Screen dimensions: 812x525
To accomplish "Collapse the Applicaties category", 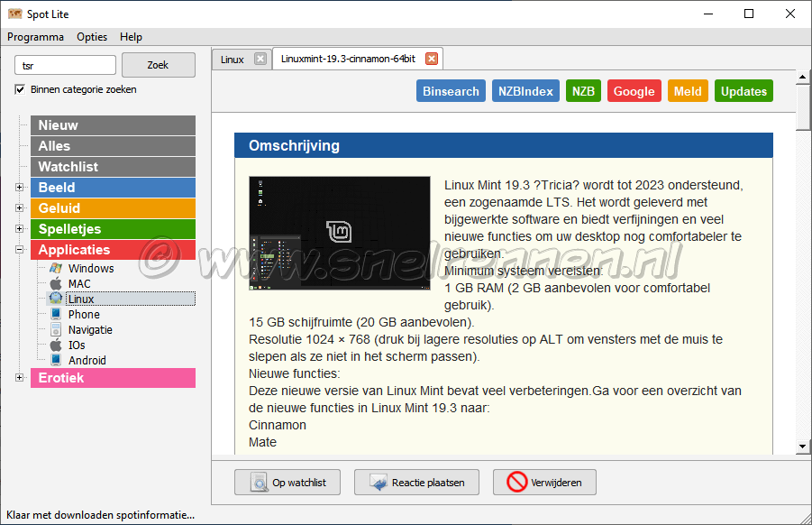I will pos(19,249).
